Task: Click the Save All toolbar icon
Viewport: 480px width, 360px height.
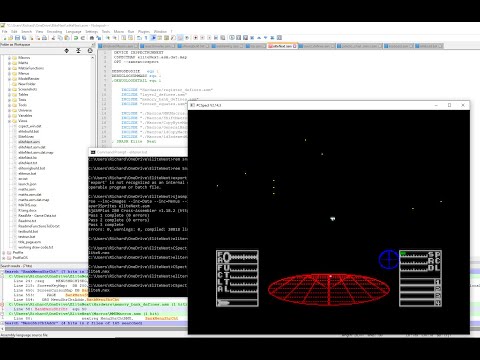Action: point(24,38)
